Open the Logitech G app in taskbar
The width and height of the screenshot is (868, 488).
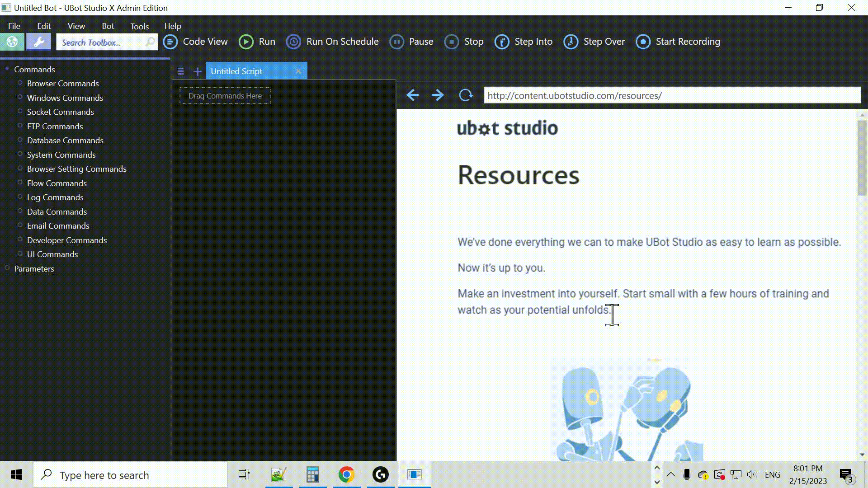(x=381, y=474)
